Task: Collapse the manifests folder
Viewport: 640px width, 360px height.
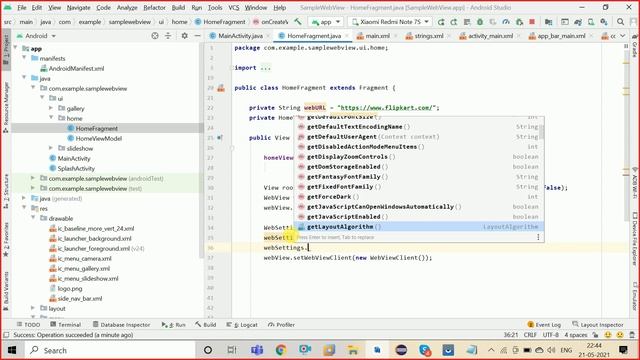Action: click(24, 58)
